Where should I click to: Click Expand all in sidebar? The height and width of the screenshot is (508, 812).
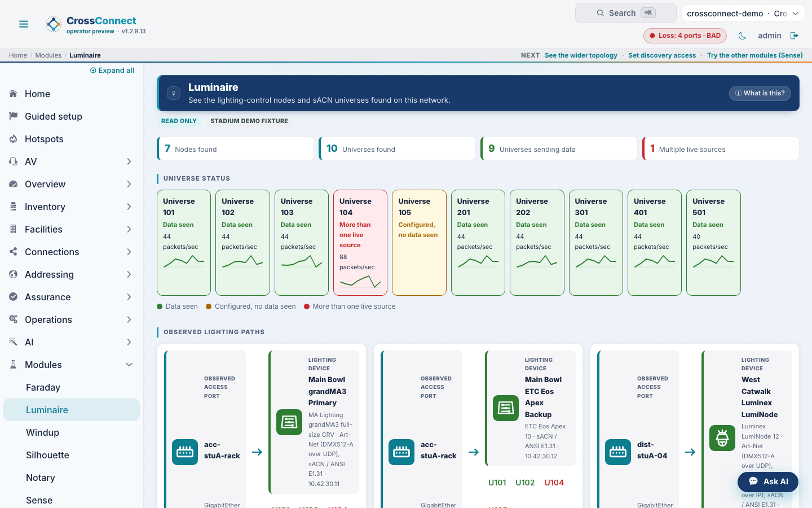[112, 71]
